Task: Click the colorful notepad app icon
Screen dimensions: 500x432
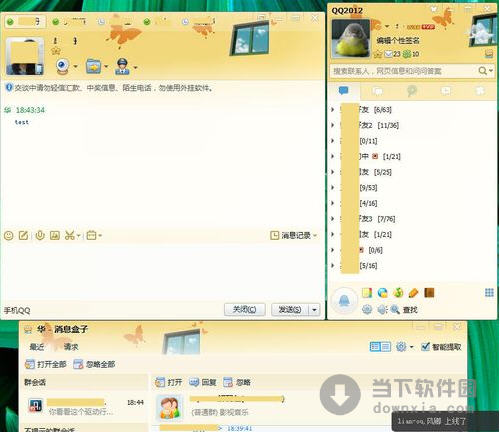Action: pos(367,293)
